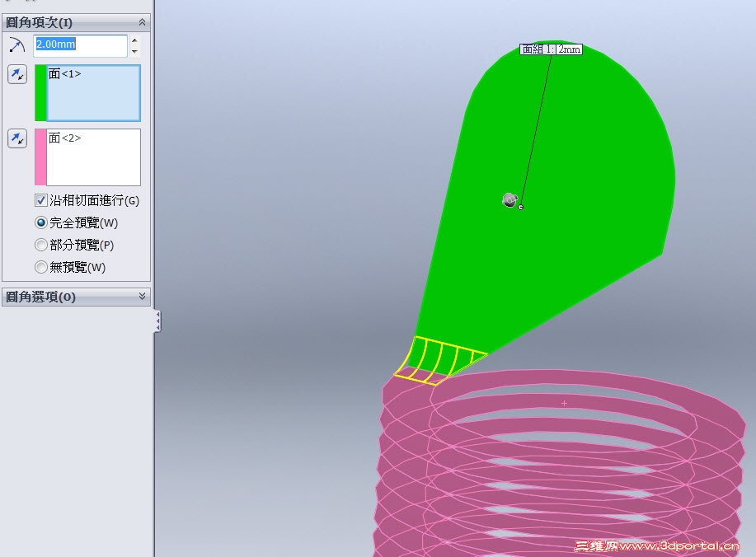Click the fillet radius arc icon
This screenshot has height=557, width=756.
coord(16,45)
